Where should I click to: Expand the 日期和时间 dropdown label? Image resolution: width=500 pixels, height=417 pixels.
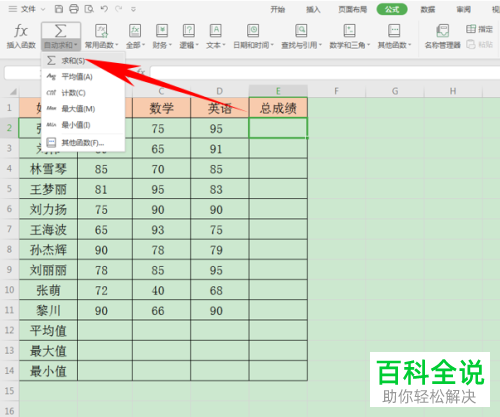tap(253, 45)
